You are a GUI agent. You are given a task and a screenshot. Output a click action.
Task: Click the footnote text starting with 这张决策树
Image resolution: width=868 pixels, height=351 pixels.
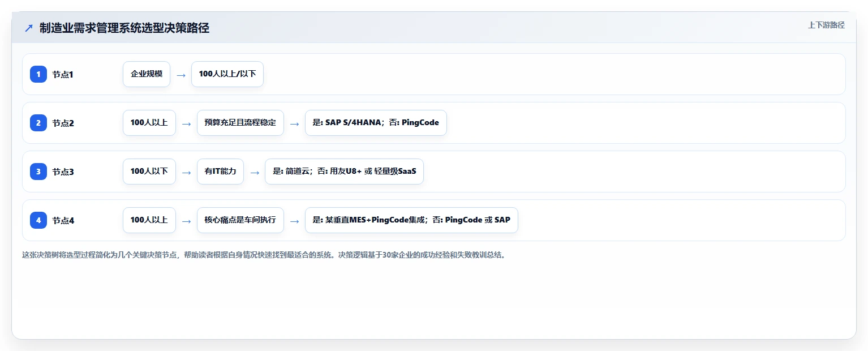264,255
